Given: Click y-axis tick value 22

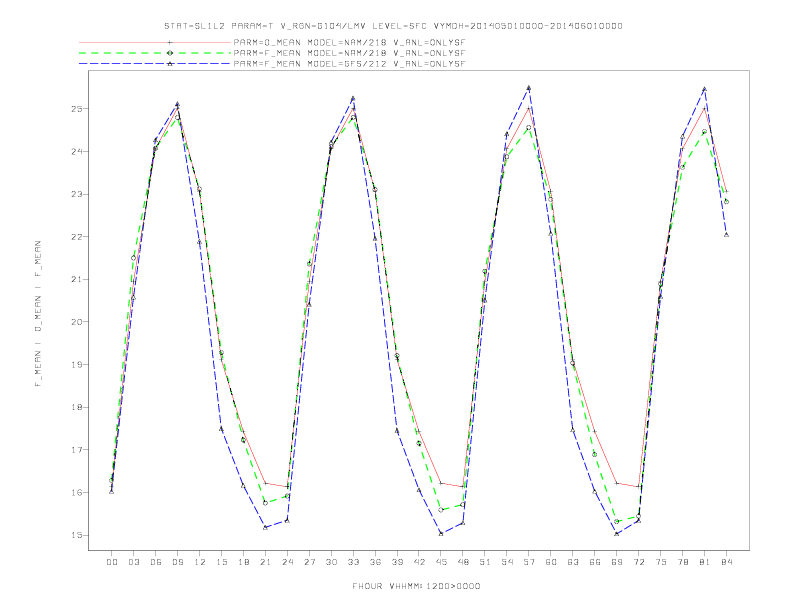Looking at the screenshot, I should point(77,236).
